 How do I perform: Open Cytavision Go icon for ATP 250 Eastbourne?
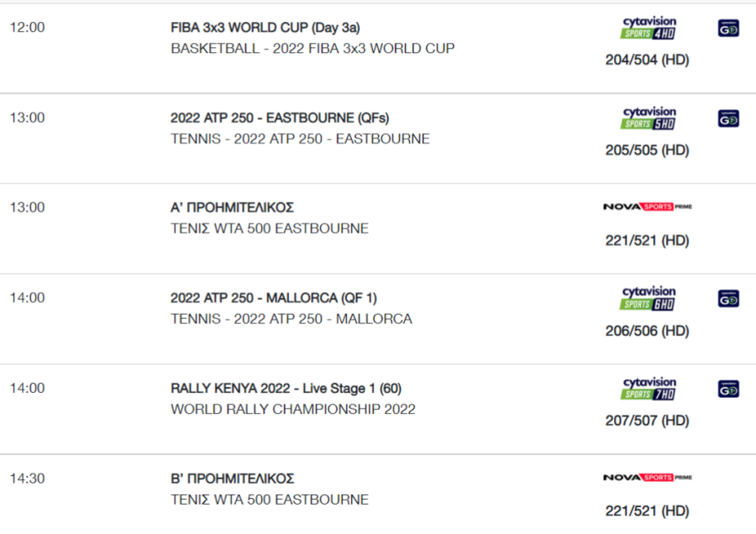[x=728, y=118]
